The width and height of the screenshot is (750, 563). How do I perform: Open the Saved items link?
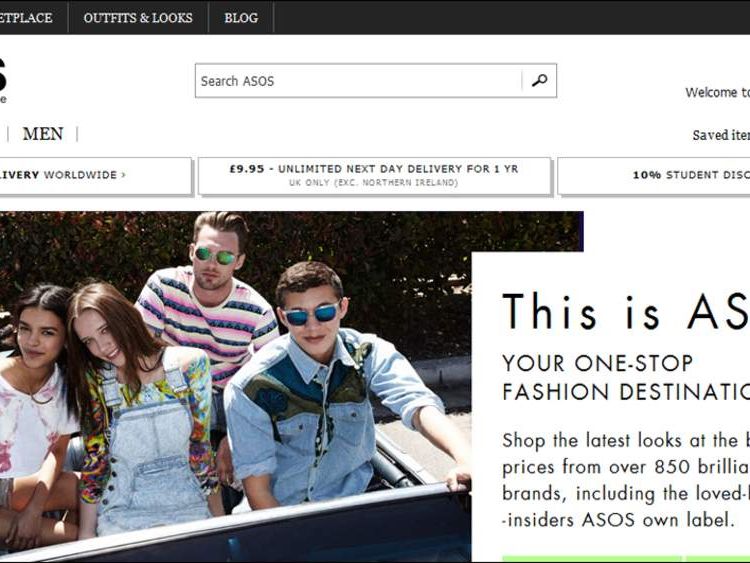721,135
